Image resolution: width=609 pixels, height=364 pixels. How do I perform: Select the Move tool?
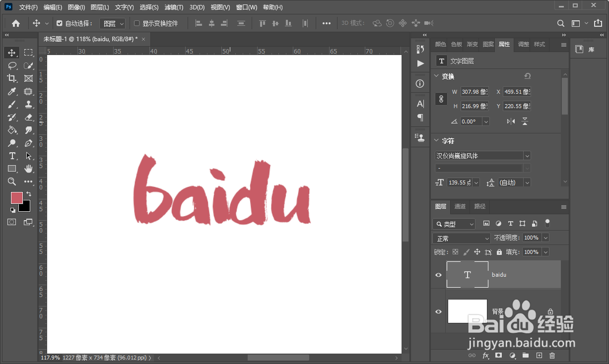coord(12,53)
